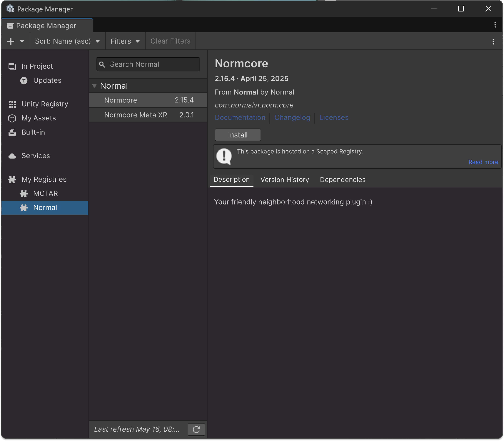Open the Sort: Name (asc) dropdown
Viewport: 504px width, 441px height.
coord(67,41)
